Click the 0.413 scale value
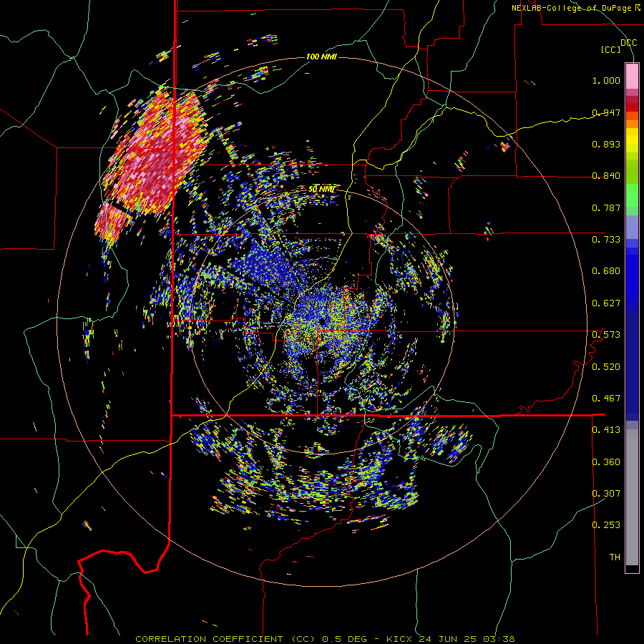 click(x=606, y=429)
